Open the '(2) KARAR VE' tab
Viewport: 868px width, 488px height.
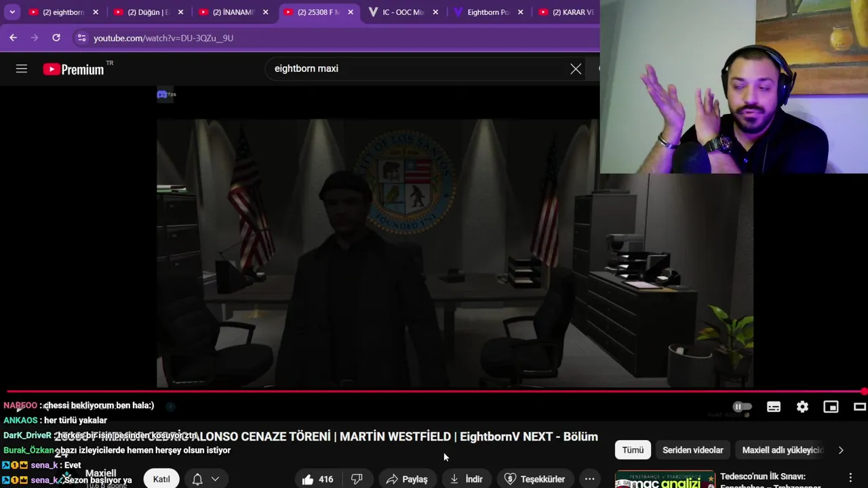566,12
